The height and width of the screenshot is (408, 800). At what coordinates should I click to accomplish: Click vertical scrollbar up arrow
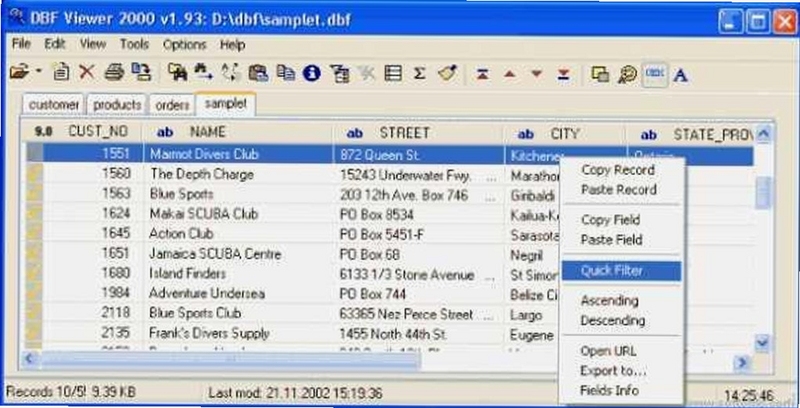763,134
